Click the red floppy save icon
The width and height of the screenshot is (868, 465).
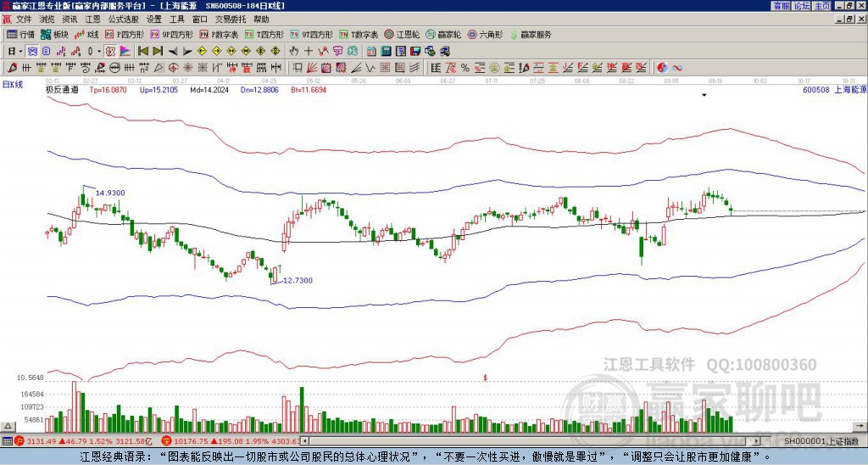click(x=415, y=52)
